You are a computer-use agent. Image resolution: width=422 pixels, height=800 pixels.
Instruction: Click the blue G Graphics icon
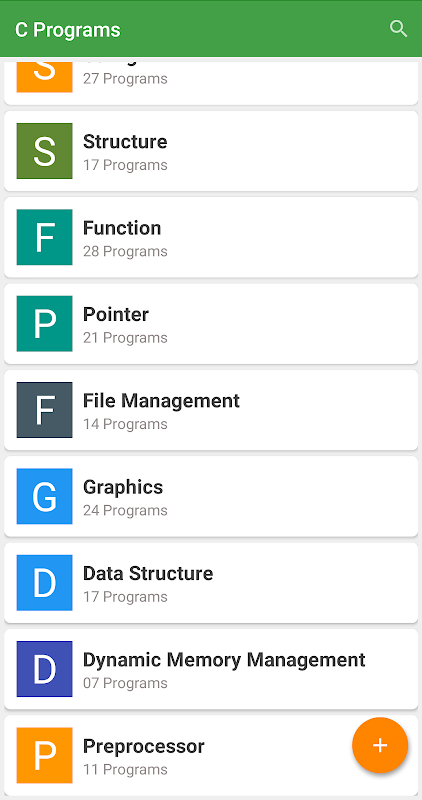click(44, 496)
